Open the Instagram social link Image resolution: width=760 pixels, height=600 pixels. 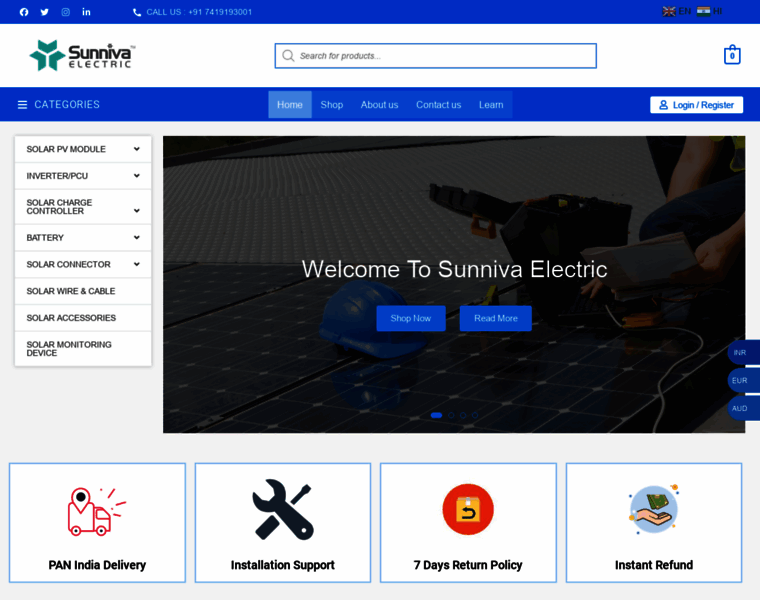pyautogui.click(x=65, y=12)
